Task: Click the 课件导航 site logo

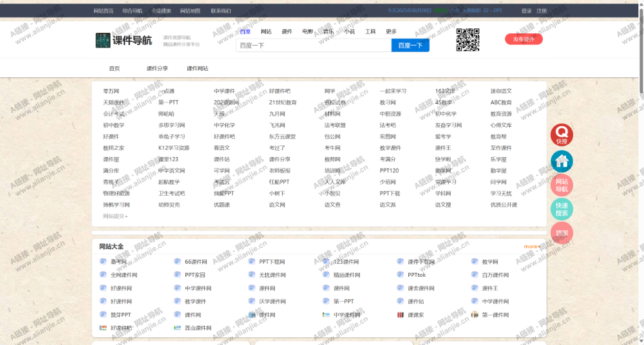Action: [124, 41]
